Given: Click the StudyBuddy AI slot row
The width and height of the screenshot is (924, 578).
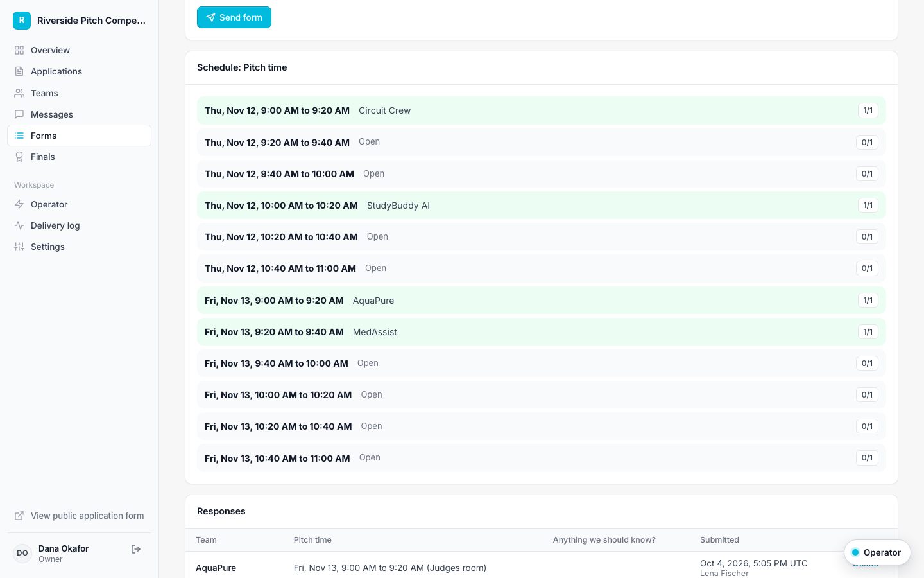Looking at the screenshot, I should click(542, 206).
